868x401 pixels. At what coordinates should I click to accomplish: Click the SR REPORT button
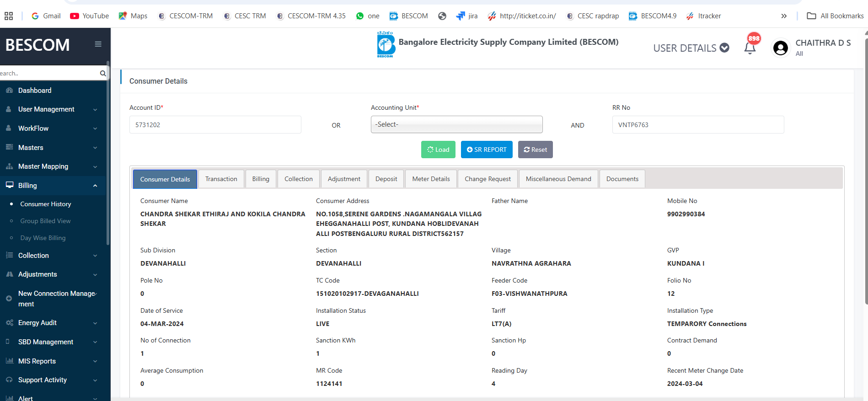[x=487, y=150]
